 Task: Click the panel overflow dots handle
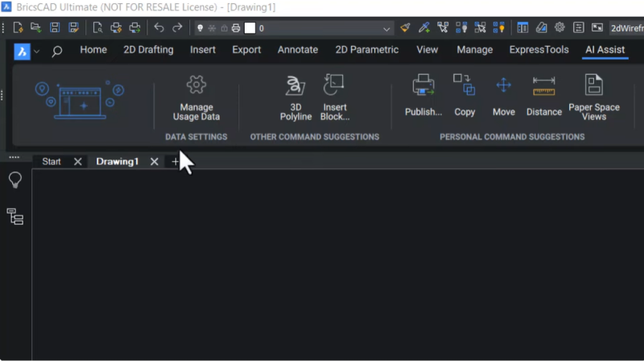[x=14, y=157]
